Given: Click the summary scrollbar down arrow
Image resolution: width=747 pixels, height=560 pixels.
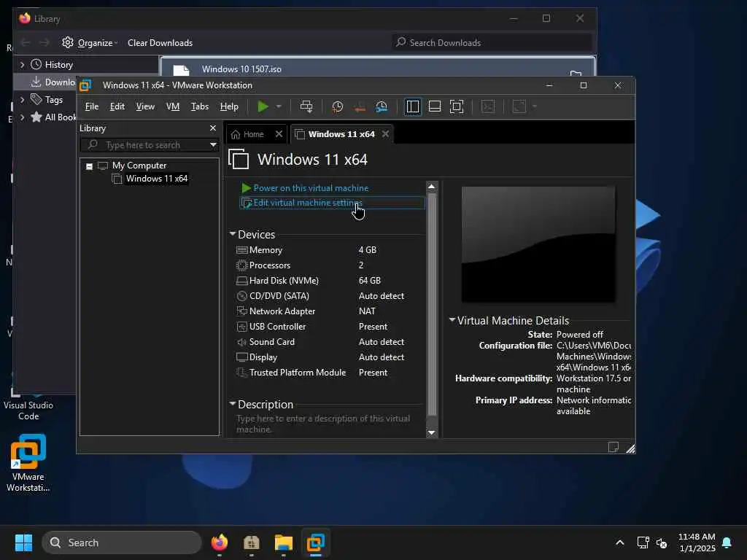Looking at the screenshot, I should pyautogui.click(x=432, y=432).
